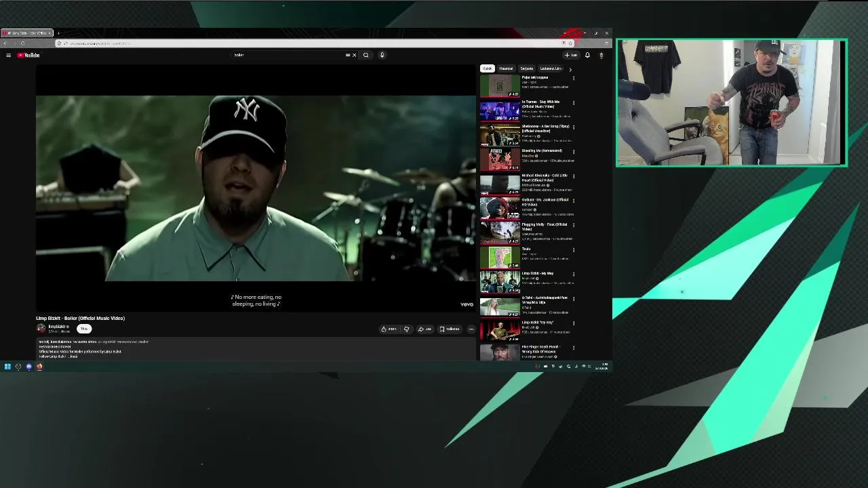
Task: Click the Boiler video player to pause
Action: [x=256, y=188]
